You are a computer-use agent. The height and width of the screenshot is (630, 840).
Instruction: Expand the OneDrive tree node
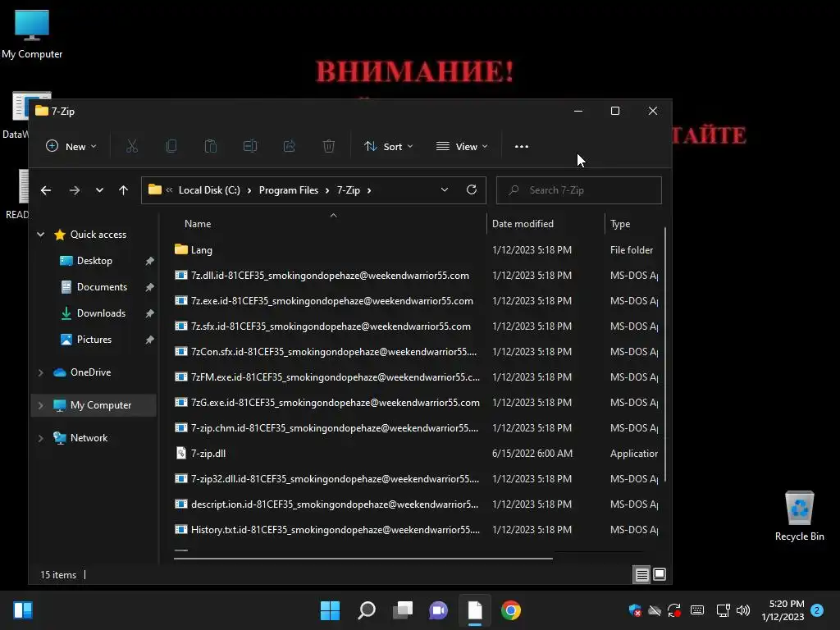(x=41, y=372)
